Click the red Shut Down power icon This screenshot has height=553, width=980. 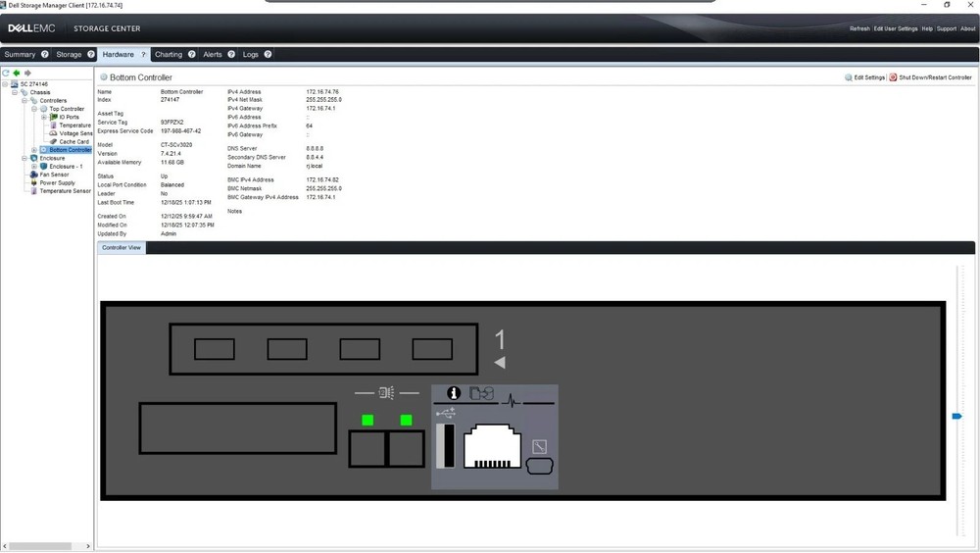pos(893,77)
